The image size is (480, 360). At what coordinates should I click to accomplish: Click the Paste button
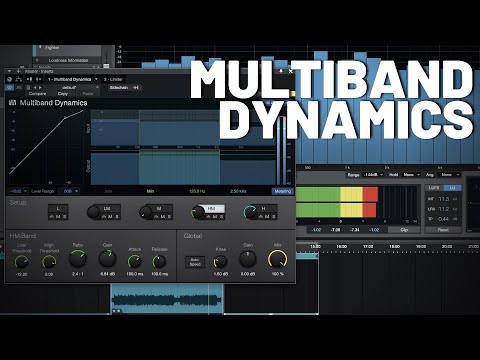88,94
